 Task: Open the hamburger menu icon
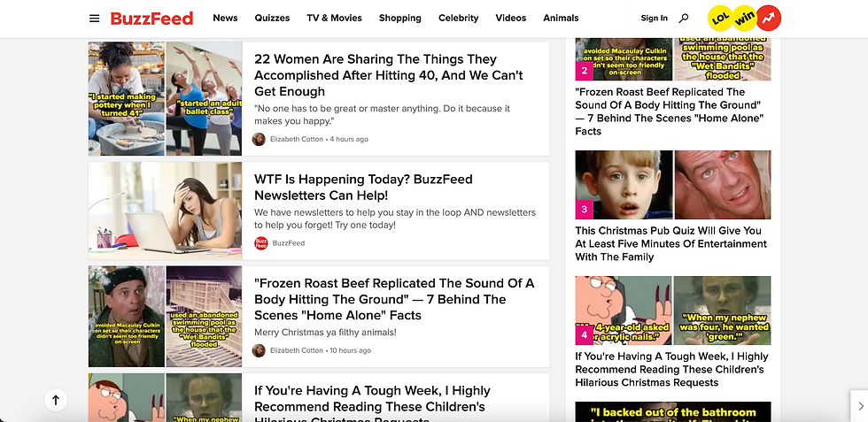(x=95, y=19)
